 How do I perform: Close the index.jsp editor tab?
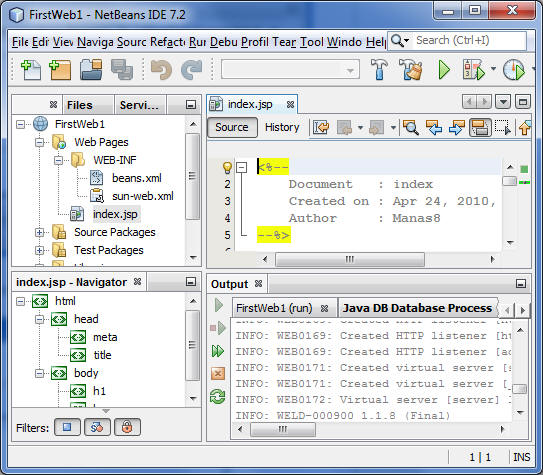[291, 105]
